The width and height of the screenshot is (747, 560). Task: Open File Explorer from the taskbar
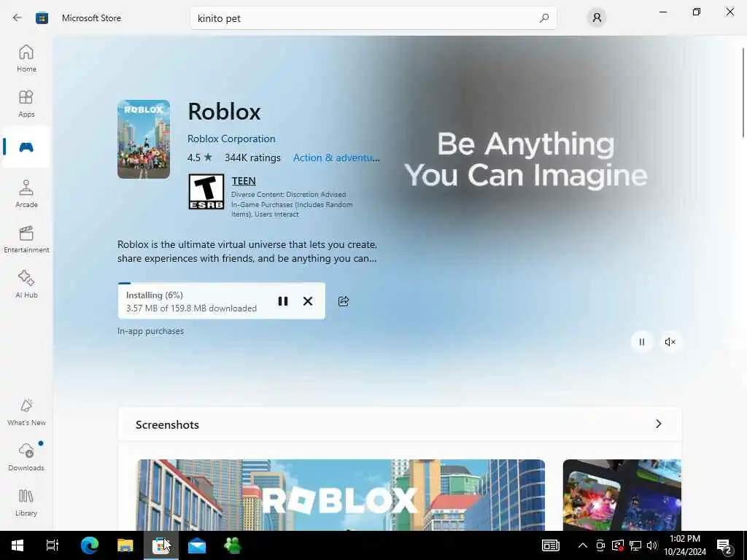click(125, 545)
